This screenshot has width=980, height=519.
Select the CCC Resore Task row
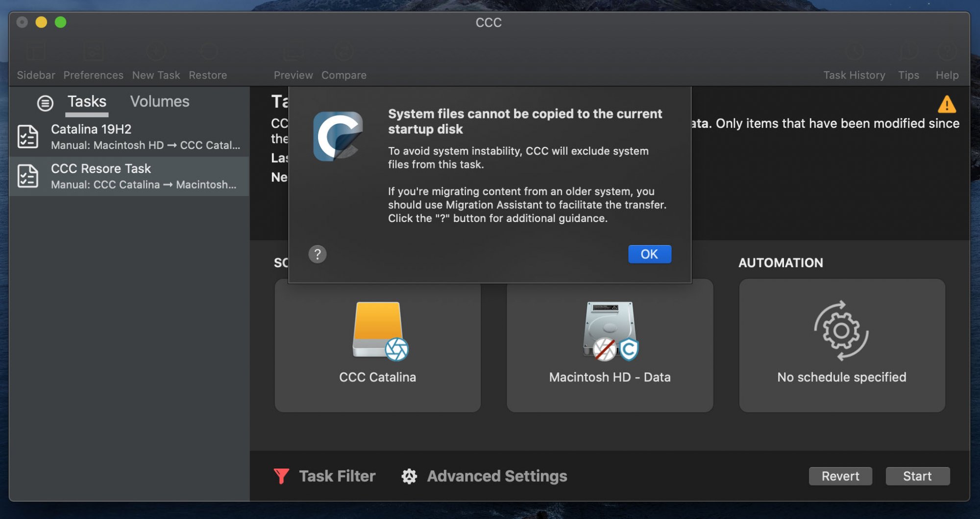click(x=129, y=176)
